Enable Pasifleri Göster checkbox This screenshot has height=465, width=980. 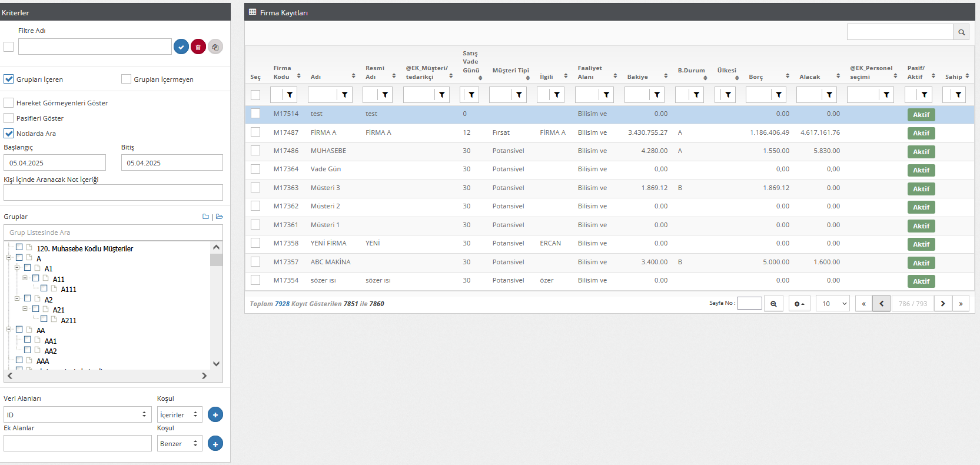pyautogui.click(x=9, y=118)
